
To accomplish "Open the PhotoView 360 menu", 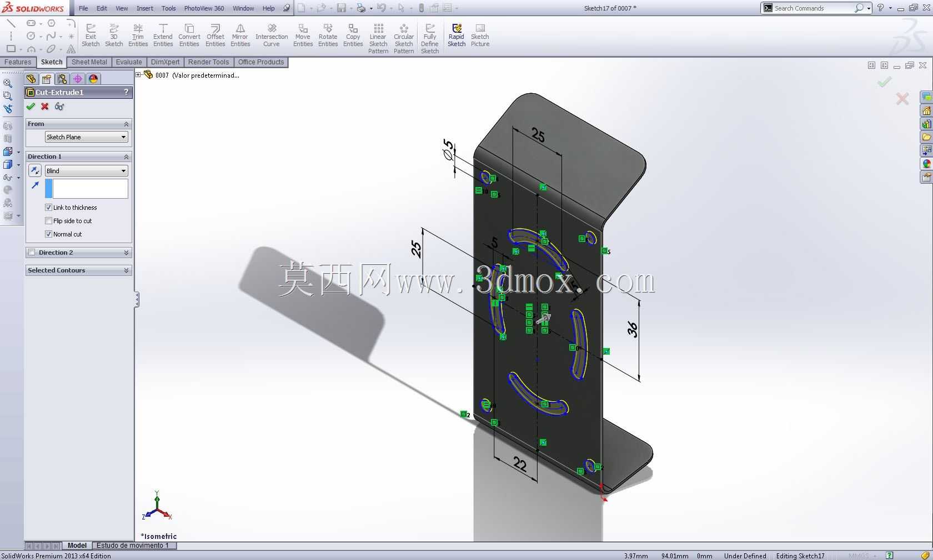I will coord(204,8).
